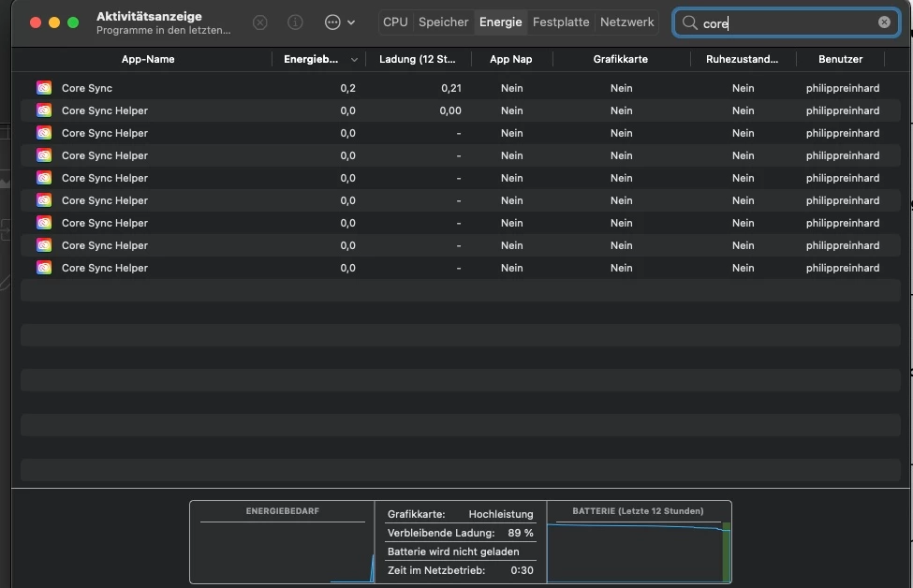Select the Energie tab
The image size is (913, 588).
point(500,22)
